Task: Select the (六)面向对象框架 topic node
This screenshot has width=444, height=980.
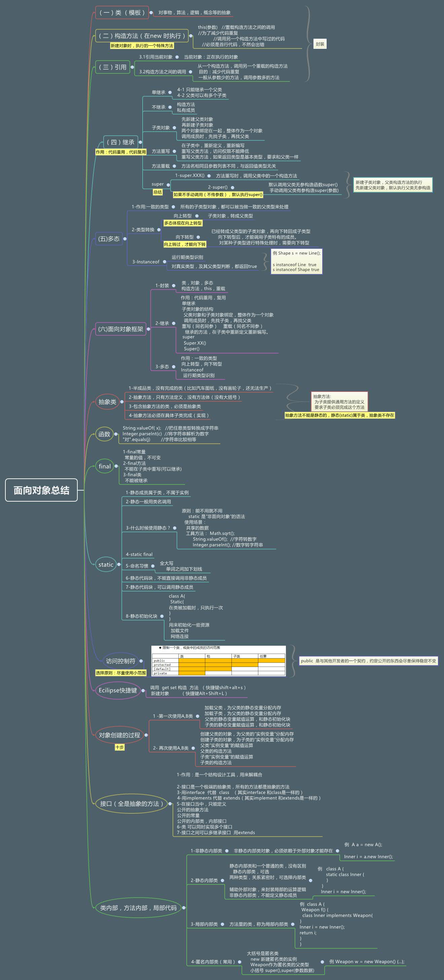Action: pos(120,329)
